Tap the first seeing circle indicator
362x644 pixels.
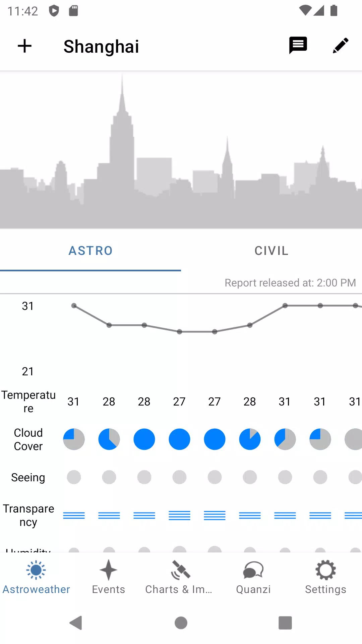(x=74, y=477)
